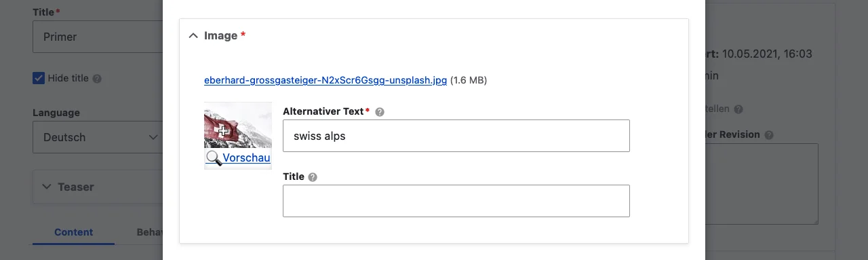Click the Primer title input field

pos(98,37)
